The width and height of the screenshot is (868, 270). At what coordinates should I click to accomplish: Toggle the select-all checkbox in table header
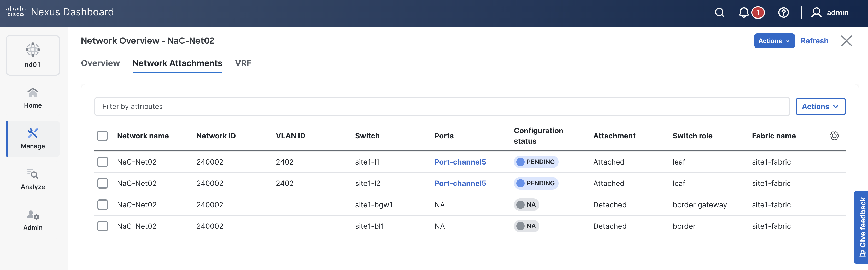pyautogui.click(x=102, y=136)
